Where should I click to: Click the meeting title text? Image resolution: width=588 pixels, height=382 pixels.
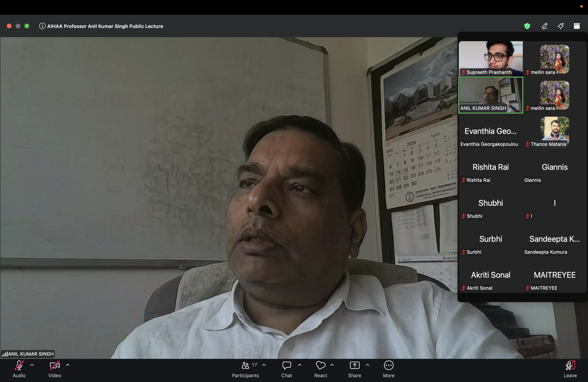[x=105, y=26]
